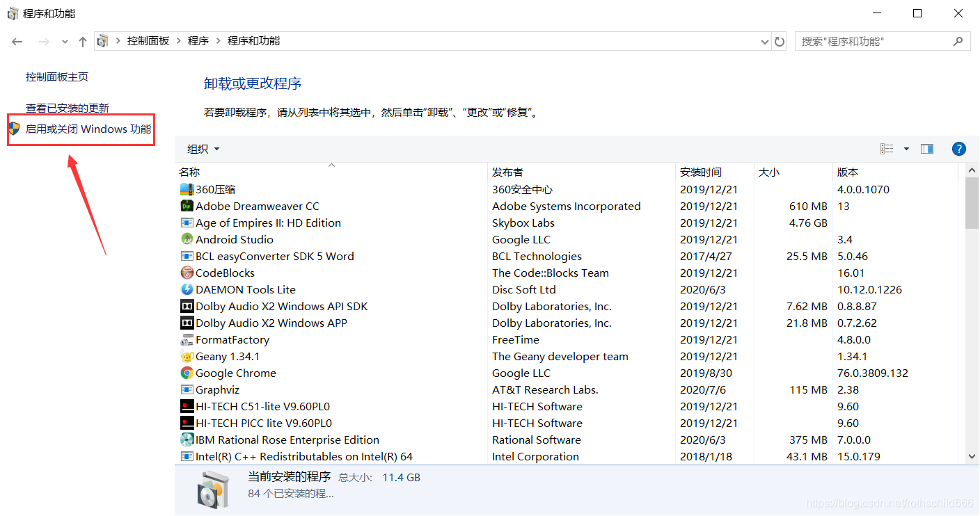
Task: Click publisher AT&T Research Labs.
Action: pyautogui.click(x=545, y=389)
